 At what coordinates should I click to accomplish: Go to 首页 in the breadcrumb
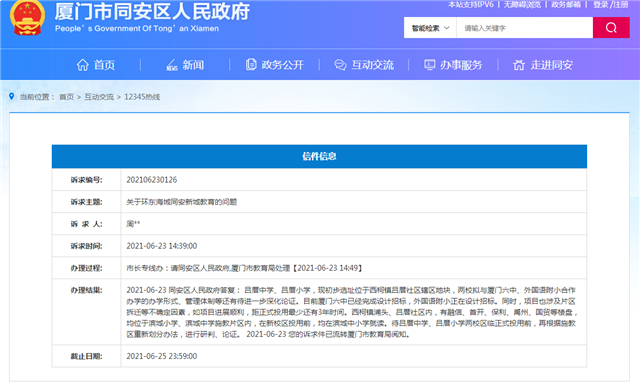(x=67, y=97)
